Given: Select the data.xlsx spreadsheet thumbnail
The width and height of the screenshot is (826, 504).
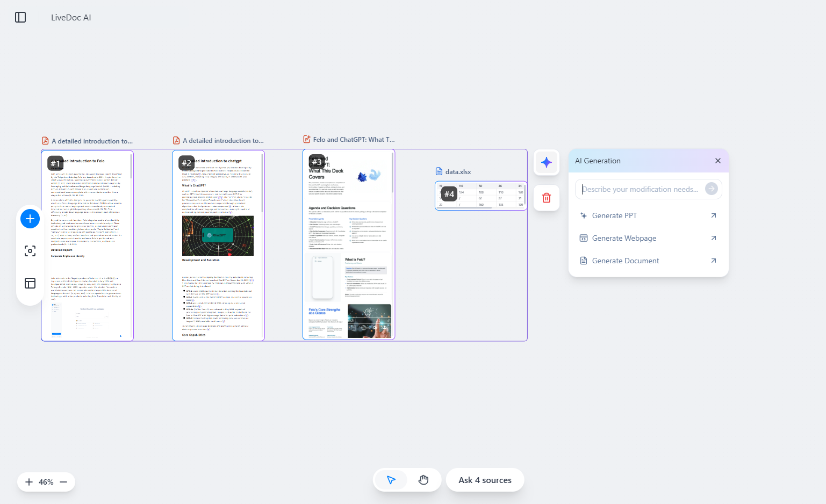Looking at the screenshot, I should pos(481,196).
